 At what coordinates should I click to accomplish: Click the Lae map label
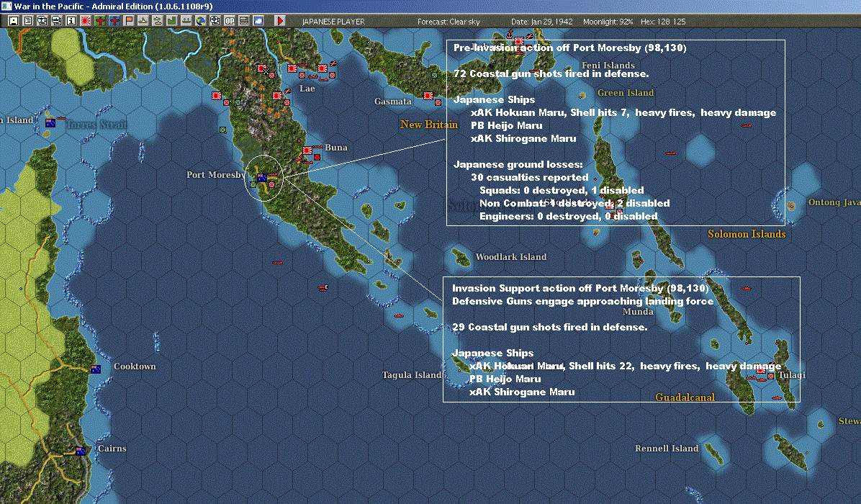coord(307,89)
